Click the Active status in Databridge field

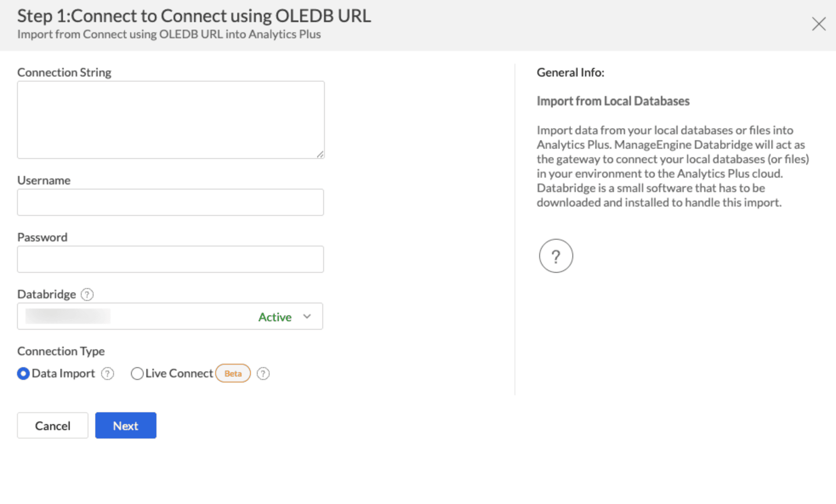[x=275, y=317]
